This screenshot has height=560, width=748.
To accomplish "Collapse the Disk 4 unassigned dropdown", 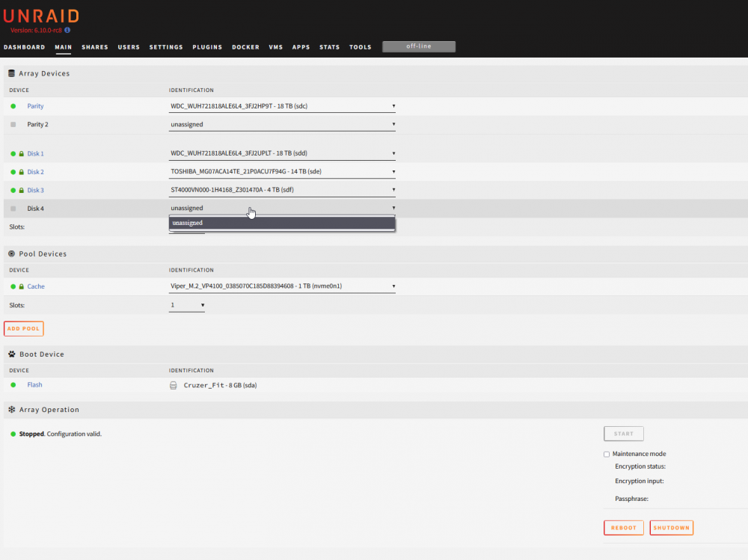I will 282,208.
